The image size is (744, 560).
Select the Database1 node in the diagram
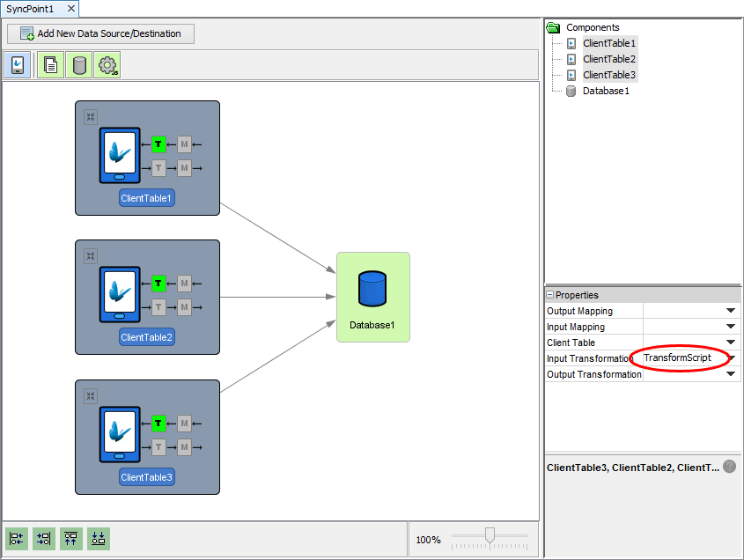tap(372, 296)
